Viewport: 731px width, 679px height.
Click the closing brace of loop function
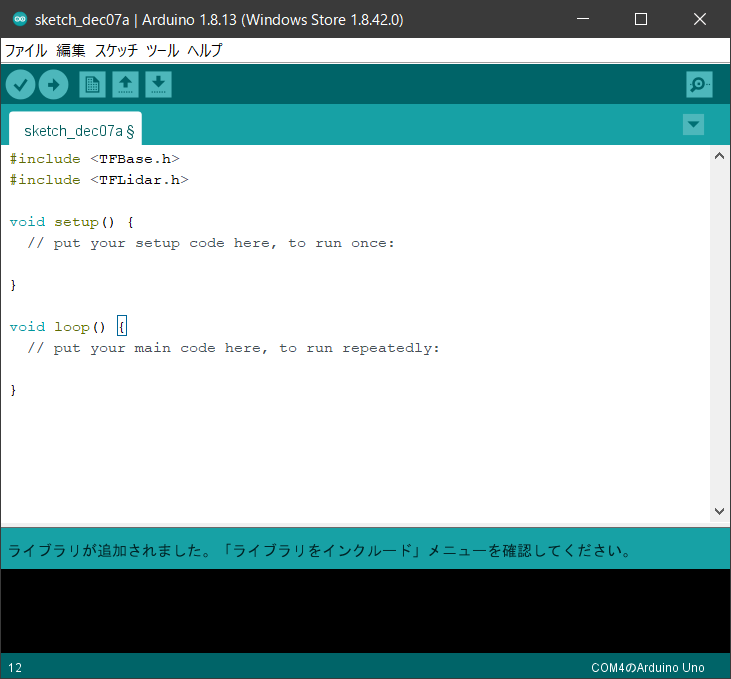pos(13,390)
